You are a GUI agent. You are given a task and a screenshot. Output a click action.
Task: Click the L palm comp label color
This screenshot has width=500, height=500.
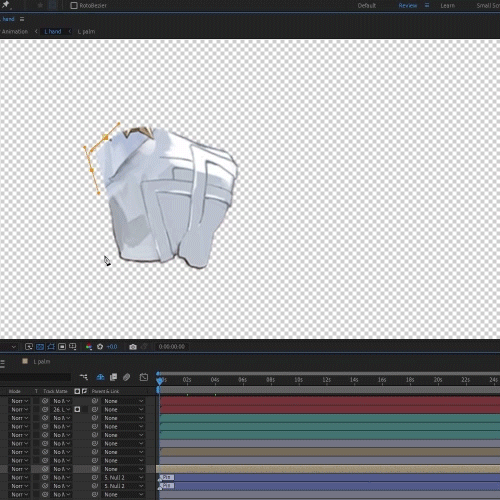tap(25, 361)
